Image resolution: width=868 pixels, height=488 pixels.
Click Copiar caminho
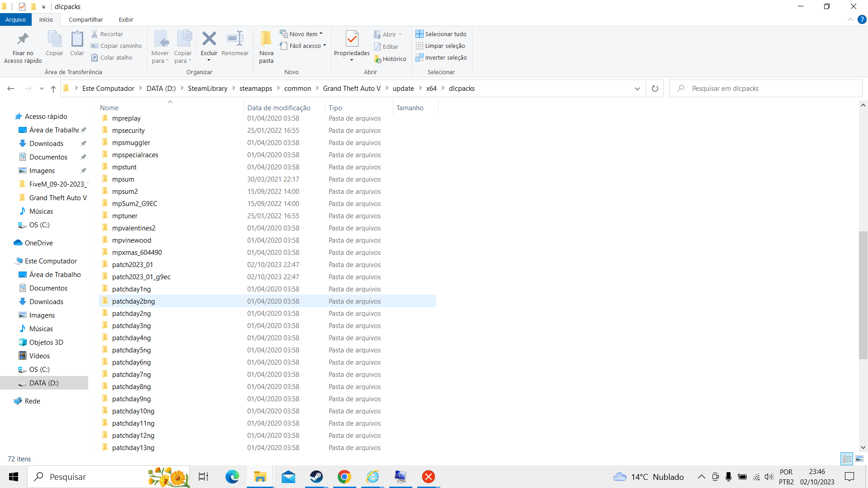click(x=116, y=46)
